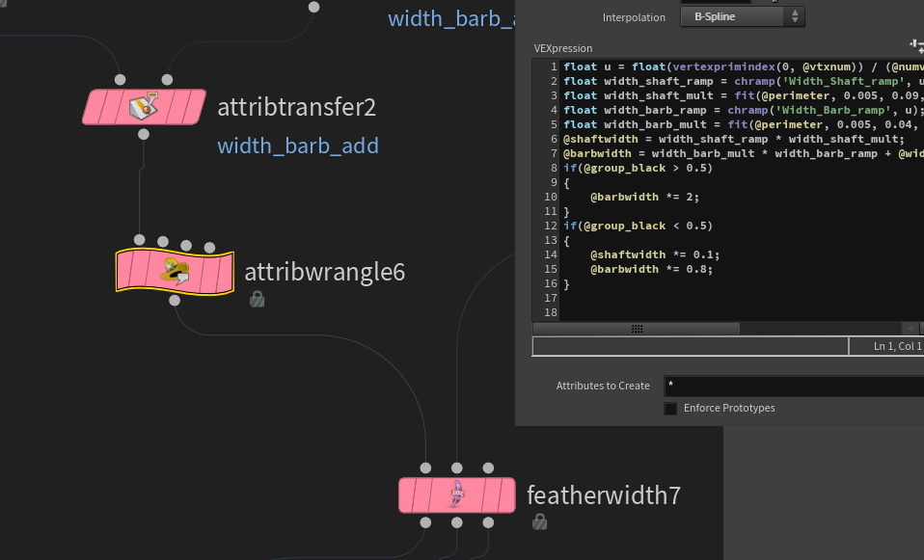924x560 pixels.
Task: Click the '@barbwidth *= 2;' code line
Action: tap(644, 197)
